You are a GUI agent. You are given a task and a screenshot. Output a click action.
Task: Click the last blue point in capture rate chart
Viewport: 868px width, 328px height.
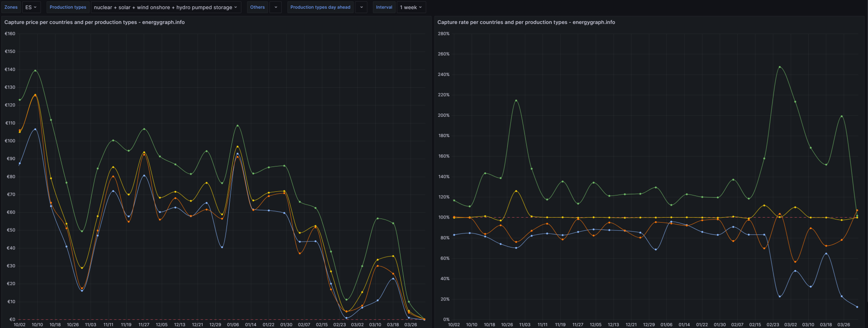pos(857,307)
